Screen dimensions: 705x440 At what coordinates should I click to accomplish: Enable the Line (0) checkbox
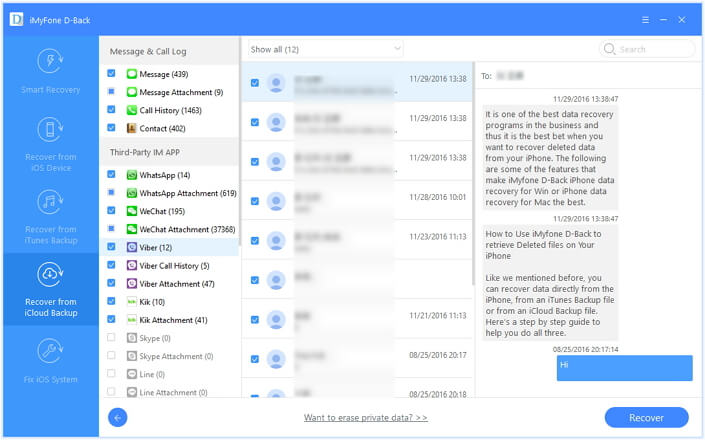pyautogui.click(x=111, y=373)
